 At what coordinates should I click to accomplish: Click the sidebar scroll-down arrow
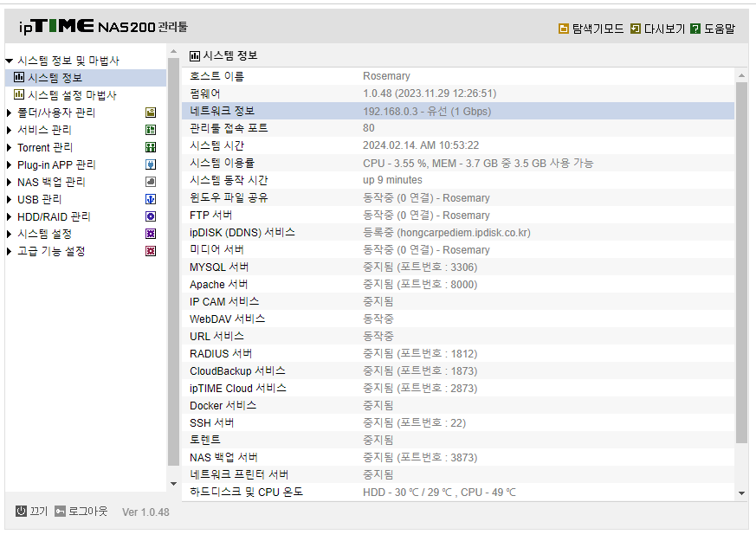coord(173,484)
